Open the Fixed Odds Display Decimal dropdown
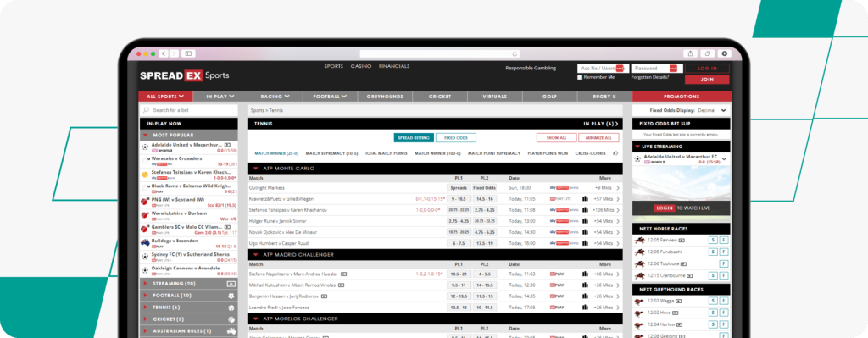The height and width of the screenshot is (338, 868). (x=711, y=111)
